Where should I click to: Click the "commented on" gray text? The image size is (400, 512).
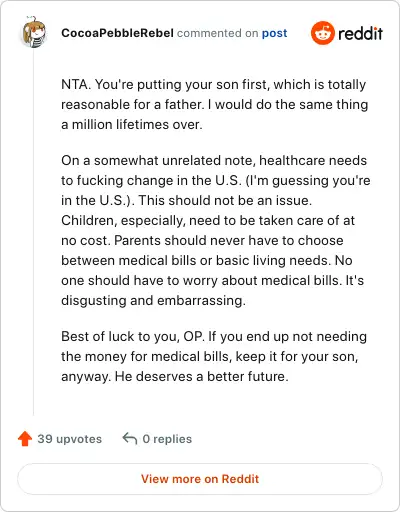point(217,33)
